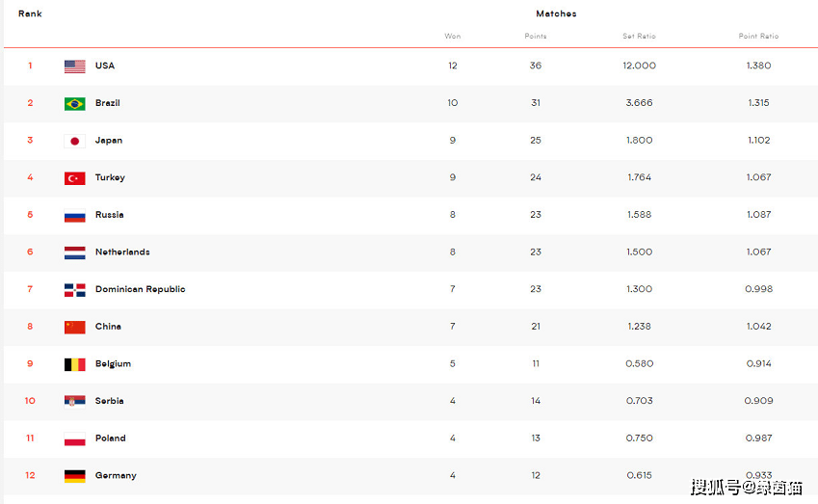Select Brazil's set ratio 3.666

pyautogui.click(x=639, y=103)
